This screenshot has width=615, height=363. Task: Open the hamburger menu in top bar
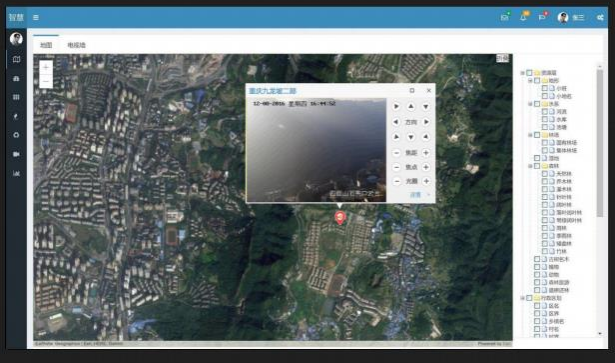[x=36, y=17]
